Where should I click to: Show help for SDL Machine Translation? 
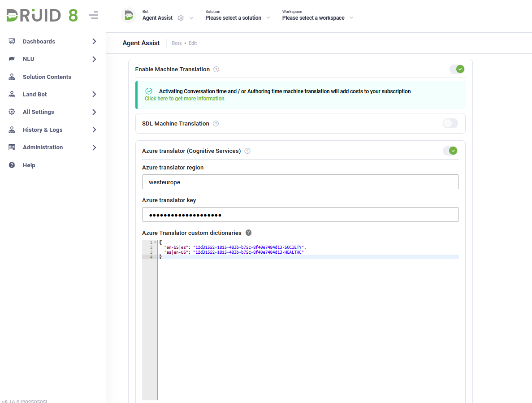(x=216, y=123)
